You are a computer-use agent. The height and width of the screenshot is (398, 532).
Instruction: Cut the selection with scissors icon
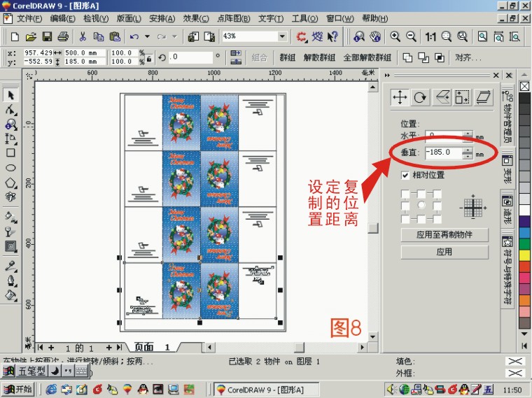(x=83, y=36)
